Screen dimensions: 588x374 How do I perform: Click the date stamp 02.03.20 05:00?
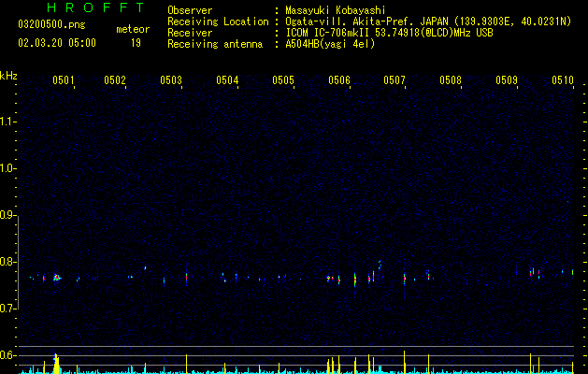57,43
